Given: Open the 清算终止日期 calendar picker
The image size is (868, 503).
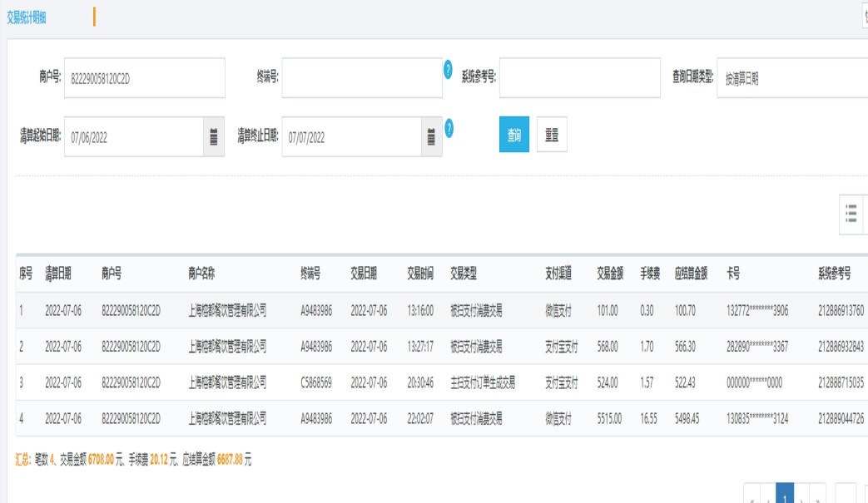Looking at the screenshot, I should [x=431, y=137].
